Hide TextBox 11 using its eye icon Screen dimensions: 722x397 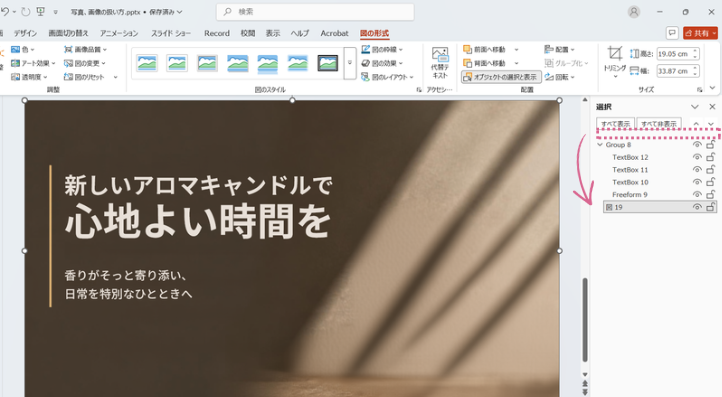point(697,169)
